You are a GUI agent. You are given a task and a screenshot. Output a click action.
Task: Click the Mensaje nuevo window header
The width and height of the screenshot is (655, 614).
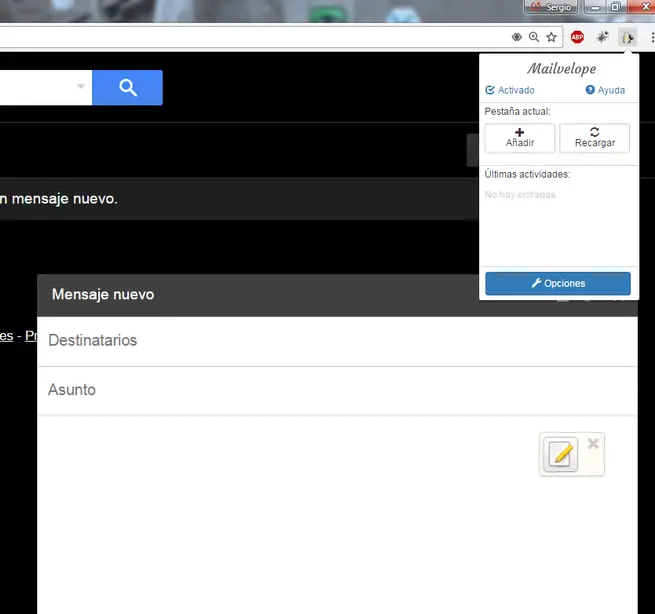click(x=258, y=295)
